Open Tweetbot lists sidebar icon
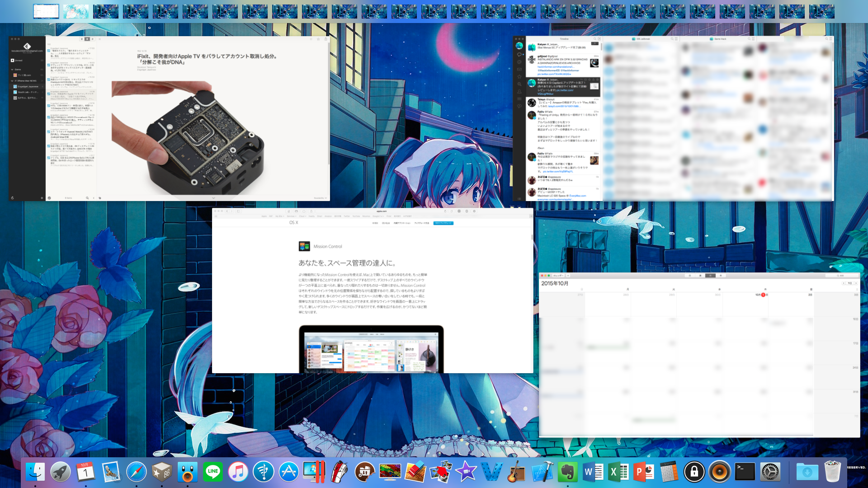This screenshot has height=488, width=868. (519, 99)
